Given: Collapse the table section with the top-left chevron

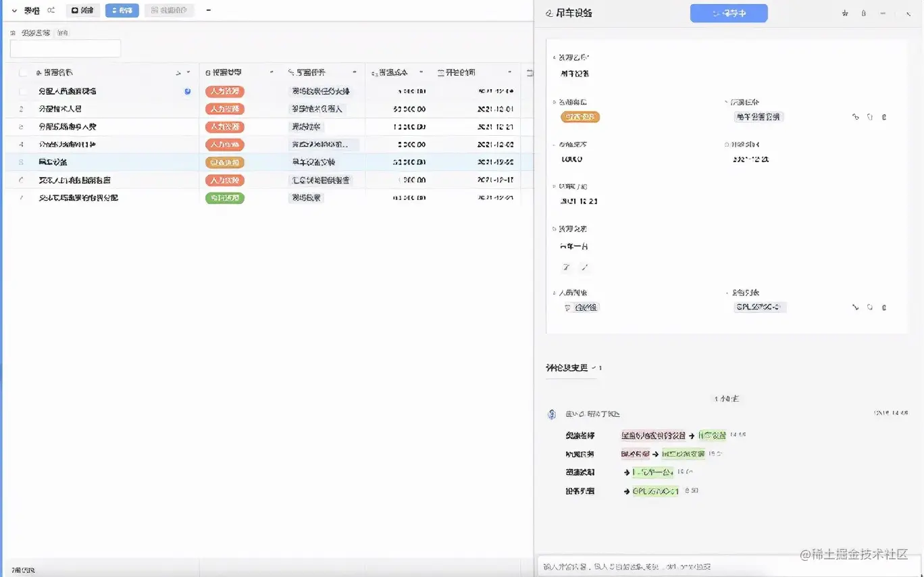Looking at the screenshot, I should pyautogui.click(x=14, y=11).
